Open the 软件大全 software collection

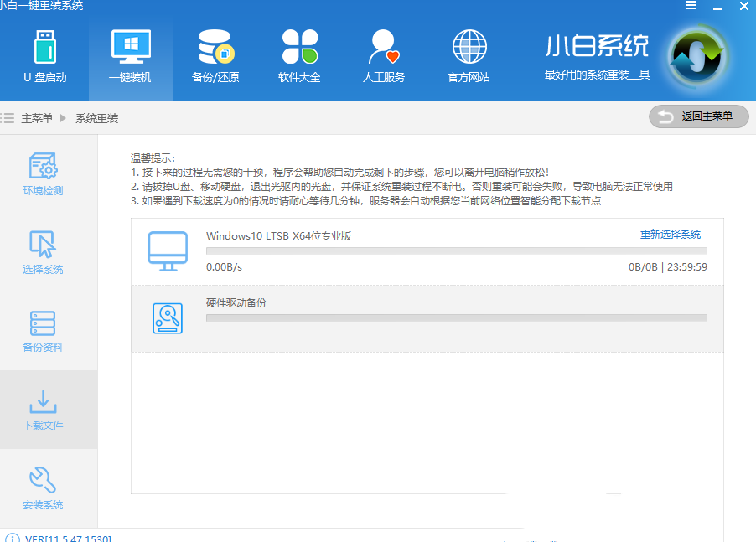[299, 56]
